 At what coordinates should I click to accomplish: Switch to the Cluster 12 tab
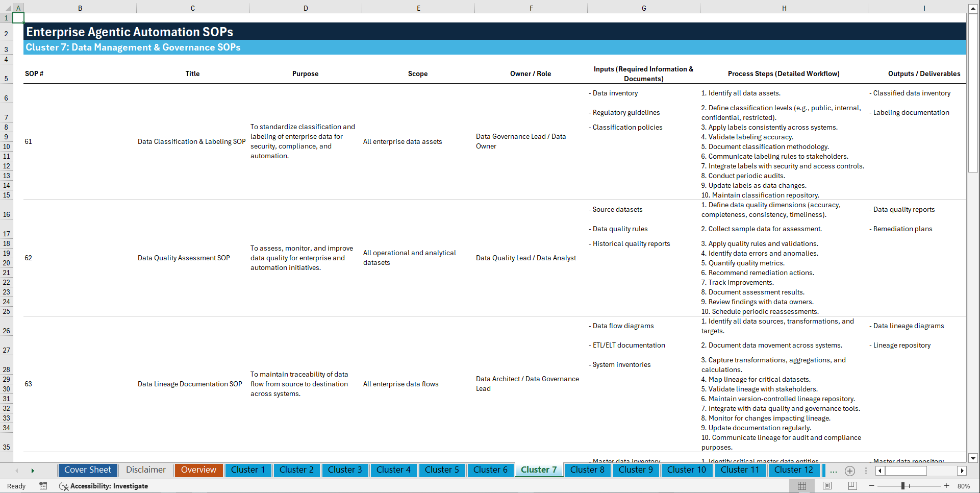coord(794,470)
